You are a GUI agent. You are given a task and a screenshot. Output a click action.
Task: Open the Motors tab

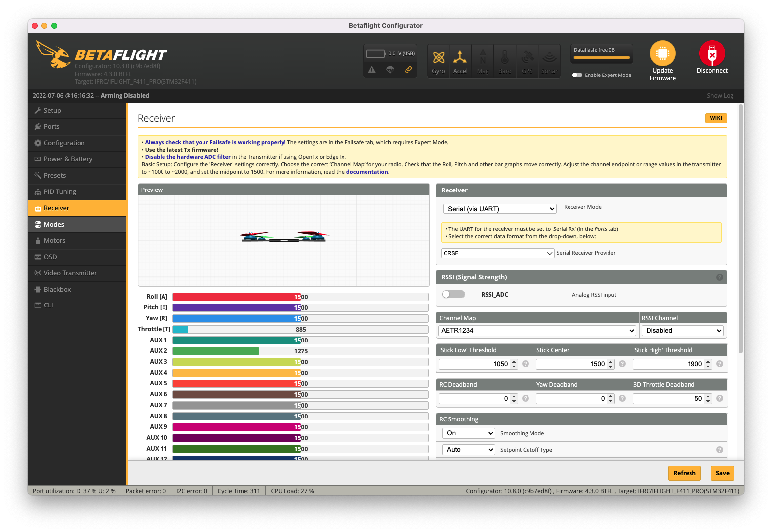[x=77, y=241]
